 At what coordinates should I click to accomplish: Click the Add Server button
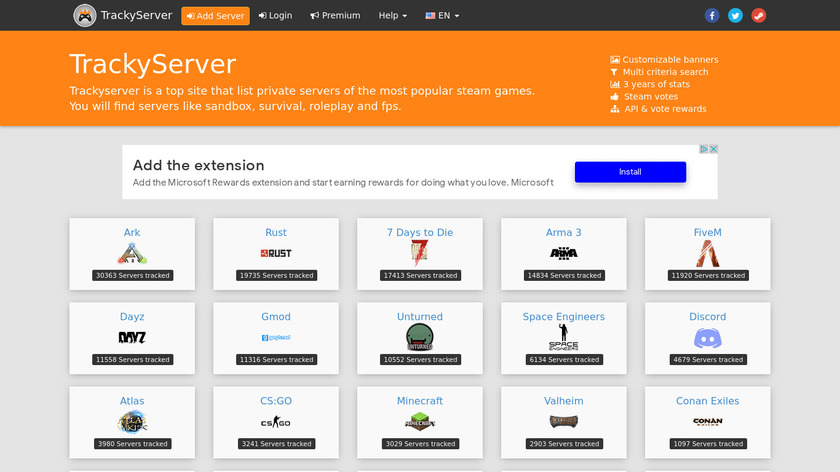pyautogui.click(x=215, y=16)
